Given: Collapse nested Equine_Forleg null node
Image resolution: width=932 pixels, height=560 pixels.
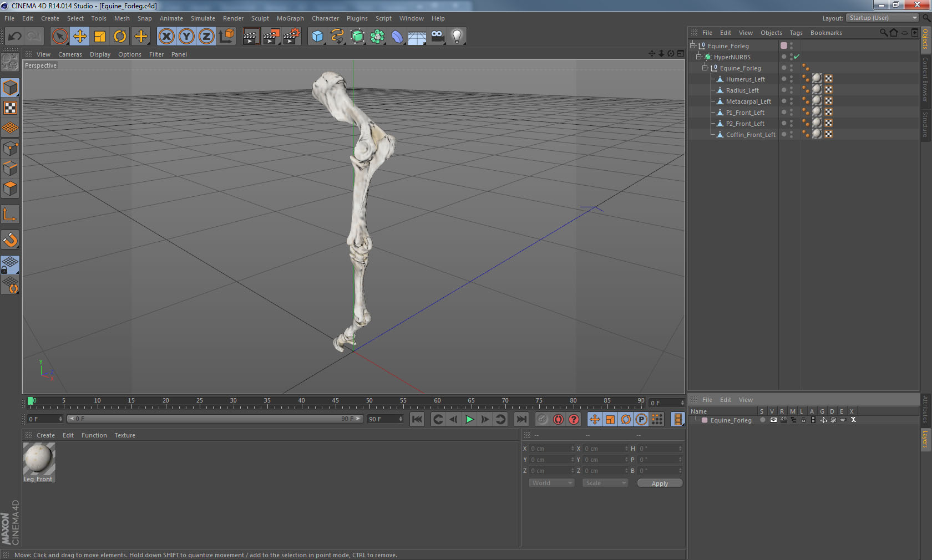Looking at the screenshot, I should [x=705, y=68].
